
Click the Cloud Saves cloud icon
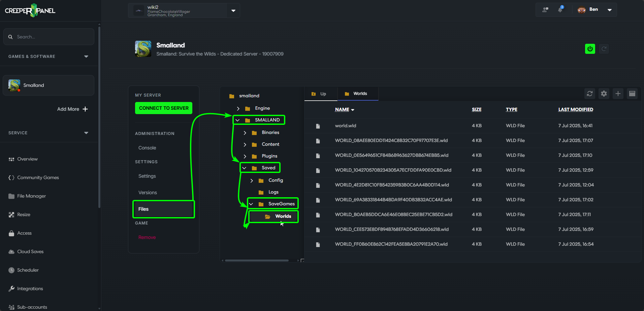[11, 252]
